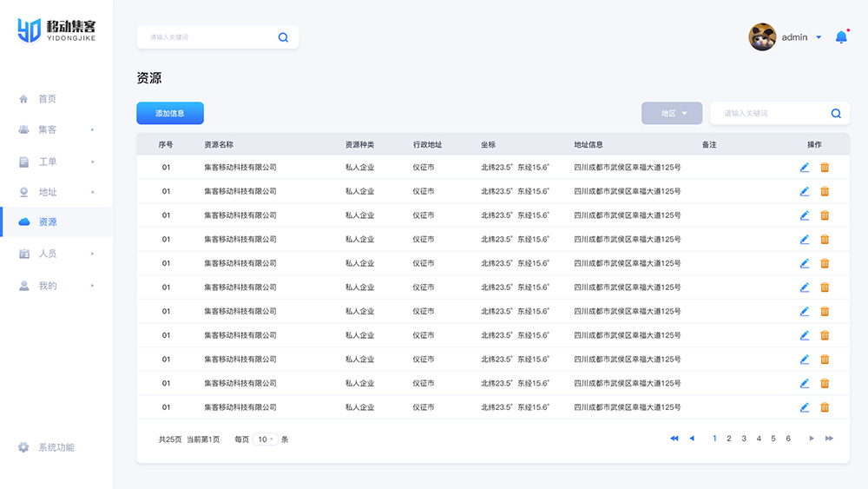Go to the 首页 home menu item
The image size is (868, 489).
click(x=47, y=99)
